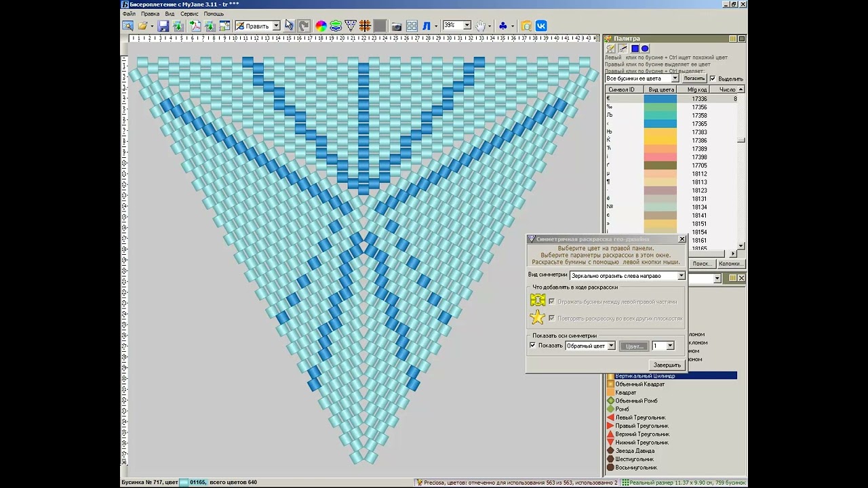Click the export to PDF toolbar icon

[195, 26]
